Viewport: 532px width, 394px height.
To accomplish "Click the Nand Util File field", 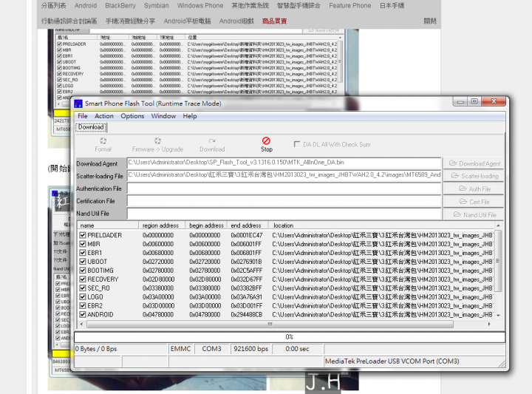I will (x=284, y=214).
